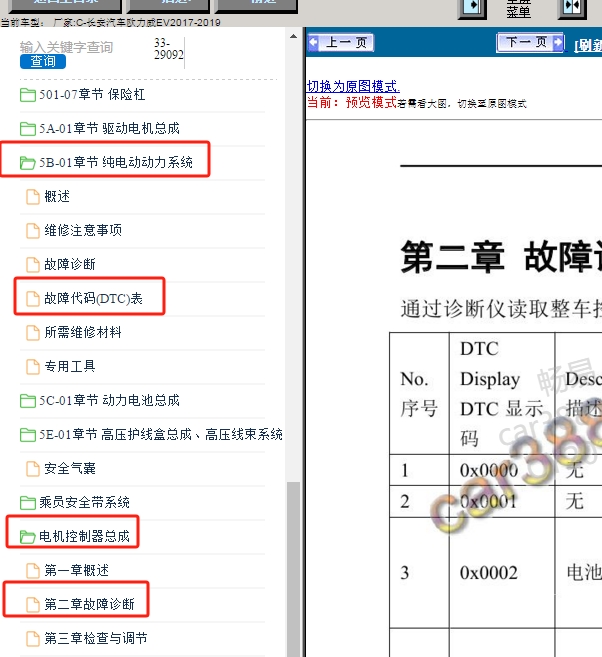Click the 无 description in row 2
This screenshot has height=657, width=602.
tap(574, 501)
